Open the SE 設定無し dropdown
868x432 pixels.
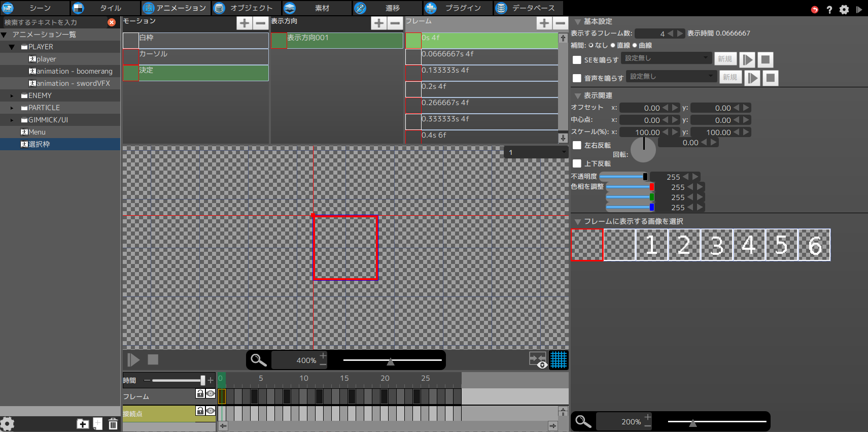667,58
